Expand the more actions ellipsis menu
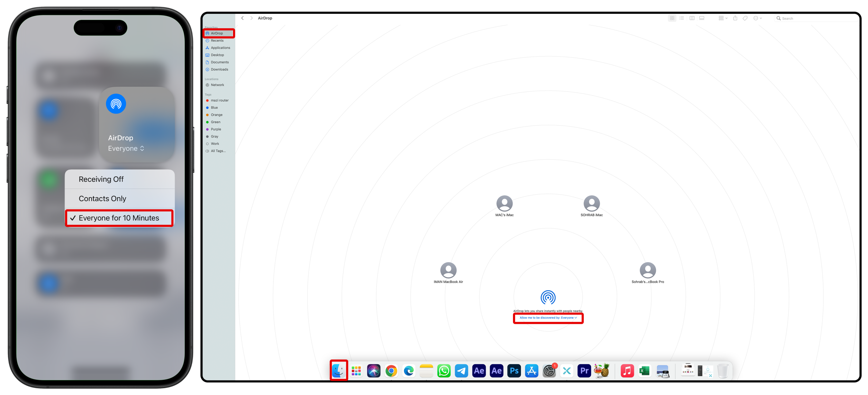The height and width of the screenshot is (395, 868). [757, 18]
